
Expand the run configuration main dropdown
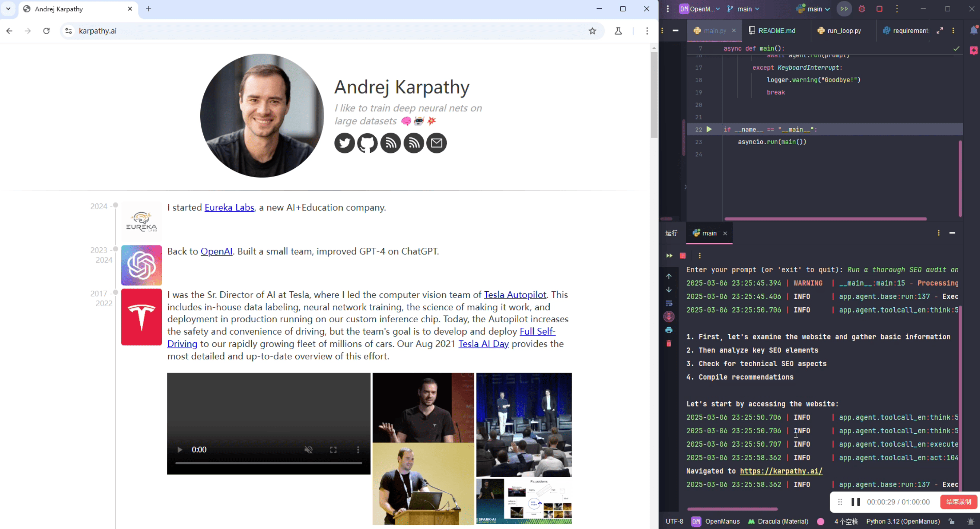pyautogui.click(x=814, y=9)
